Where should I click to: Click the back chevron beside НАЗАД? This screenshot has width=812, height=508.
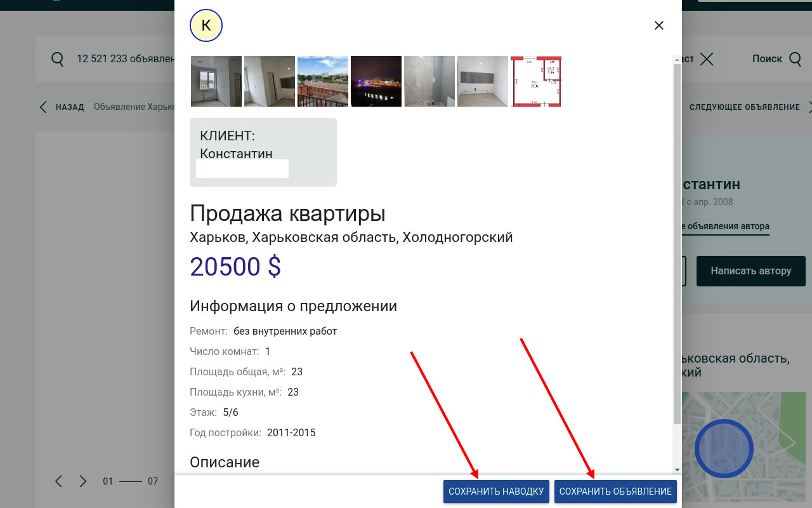[42, 107]
